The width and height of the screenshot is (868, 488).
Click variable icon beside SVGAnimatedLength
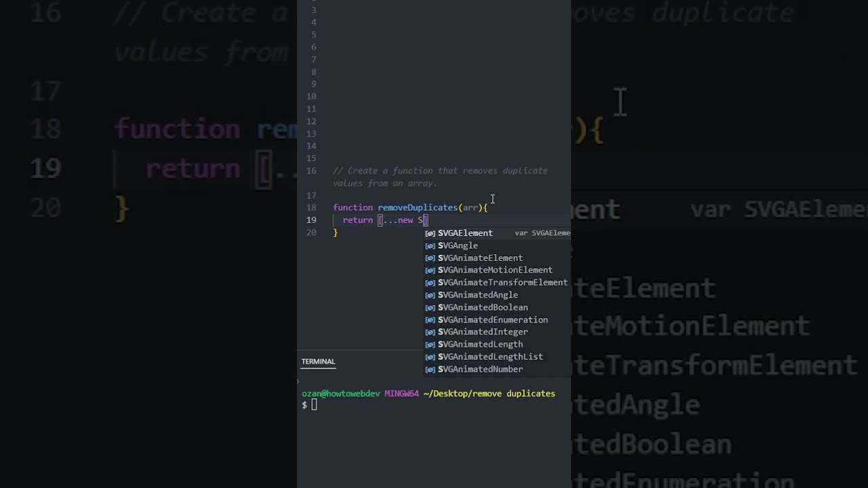coord(430,344)
